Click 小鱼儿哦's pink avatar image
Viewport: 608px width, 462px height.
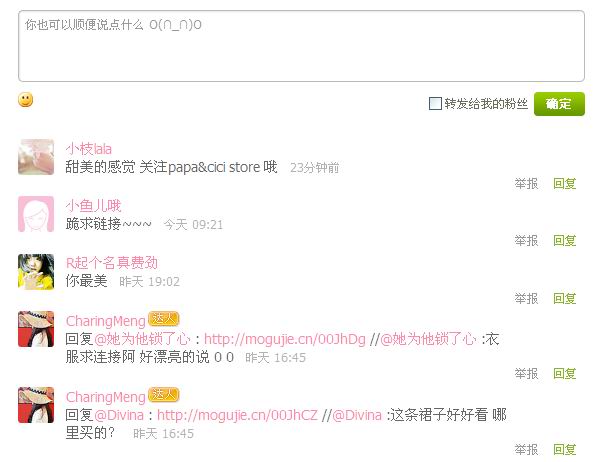pyautogui.click(x=36, y=214)
